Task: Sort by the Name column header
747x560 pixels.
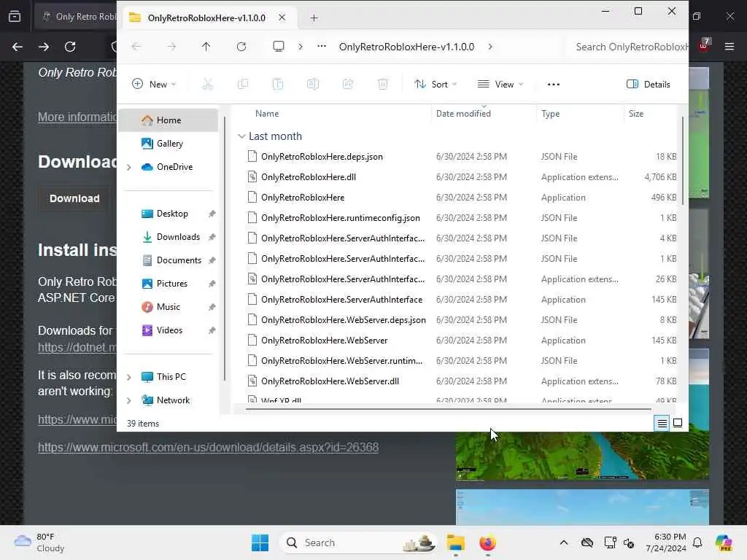Action: click(x=267, y=113)
